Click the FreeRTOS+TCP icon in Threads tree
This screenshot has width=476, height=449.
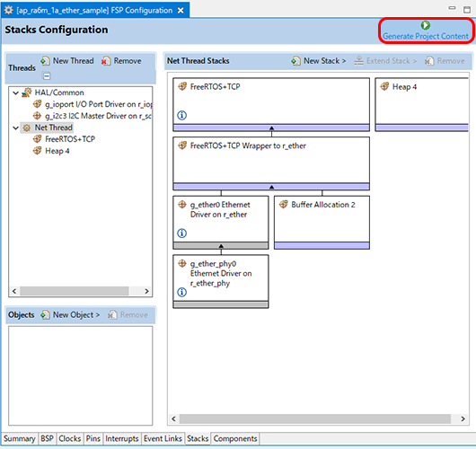coord(37,139)
